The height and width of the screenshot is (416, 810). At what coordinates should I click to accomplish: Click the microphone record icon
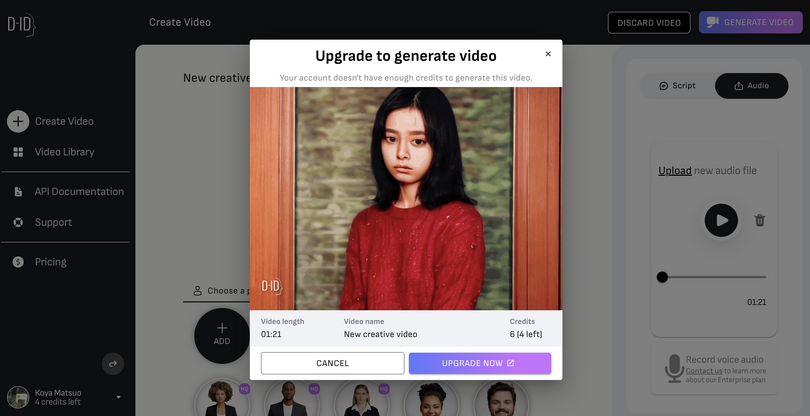674,368
